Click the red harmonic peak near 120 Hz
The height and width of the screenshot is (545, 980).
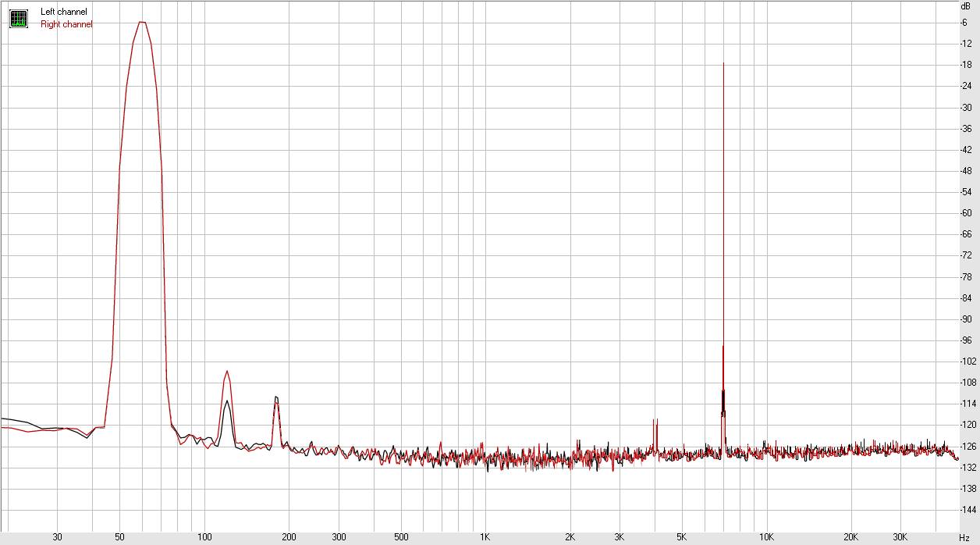[227, 372]
